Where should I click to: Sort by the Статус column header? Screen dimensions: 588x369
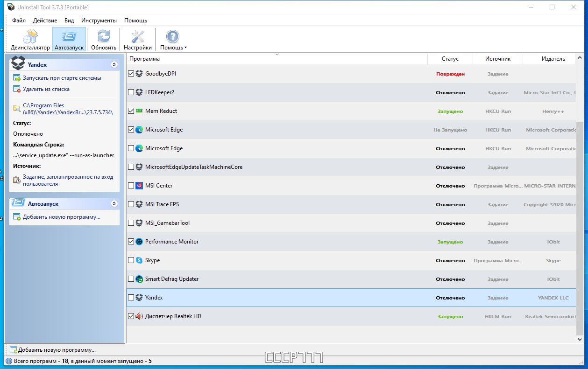[x=450, y=59]
